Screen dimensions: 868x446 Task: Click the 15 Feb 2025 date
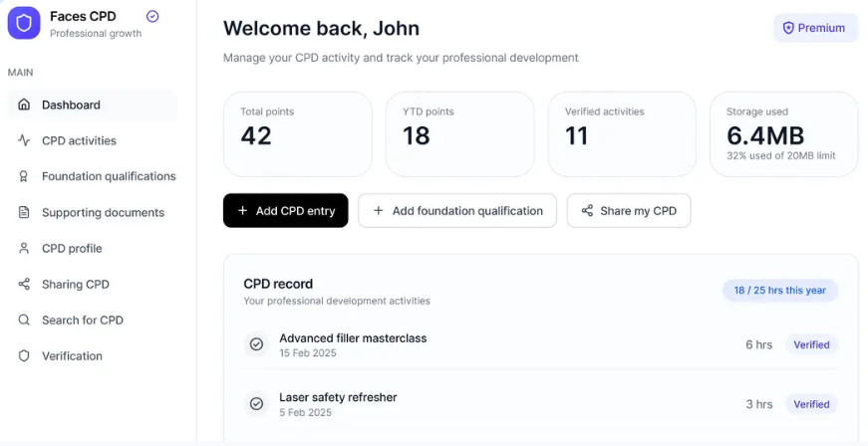tap(307, 353)
